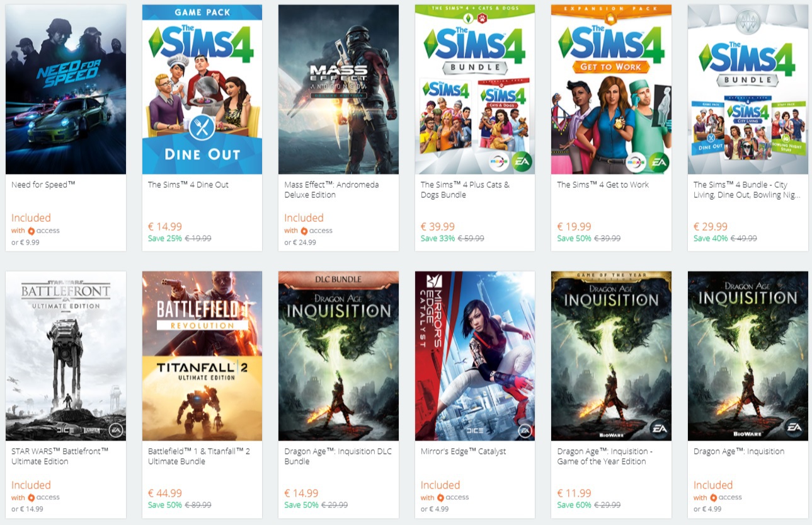Screen dimensions: 812x525
Task: Click the Access logo under Need for Speed
Action: (43, 231)
